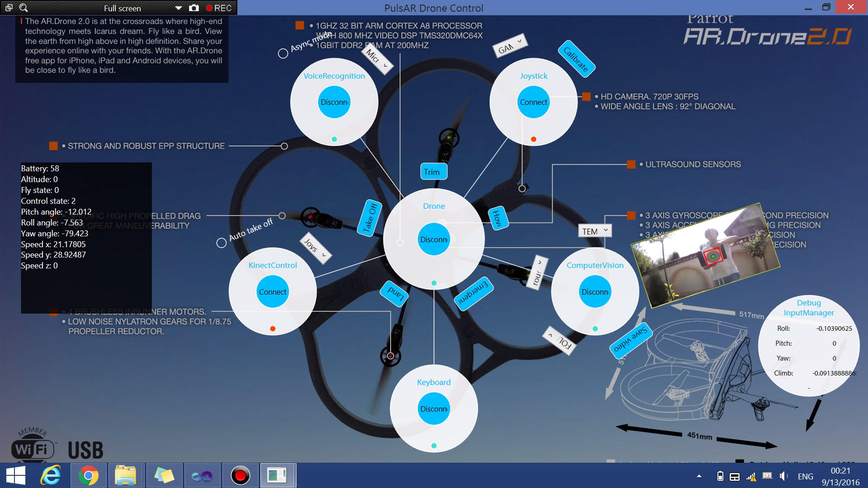
Task: Click the Hover button beside Drone
Action: point(498,219)
